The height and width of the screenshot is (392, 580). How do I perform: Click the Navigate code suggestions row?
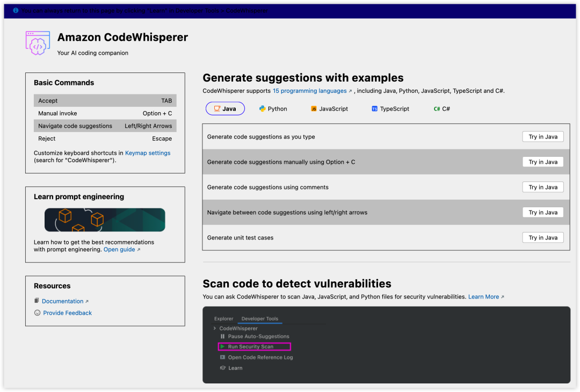pos(105,126)
